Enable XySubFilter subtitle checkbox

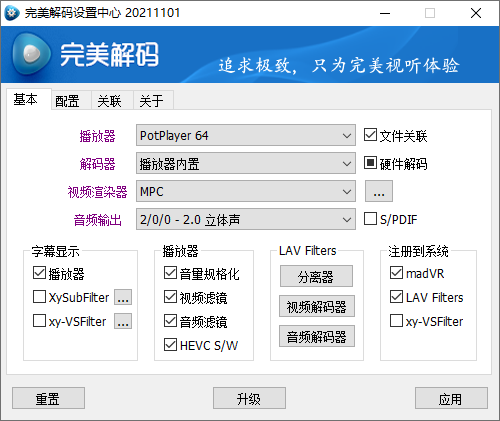[x=39, y=297]
